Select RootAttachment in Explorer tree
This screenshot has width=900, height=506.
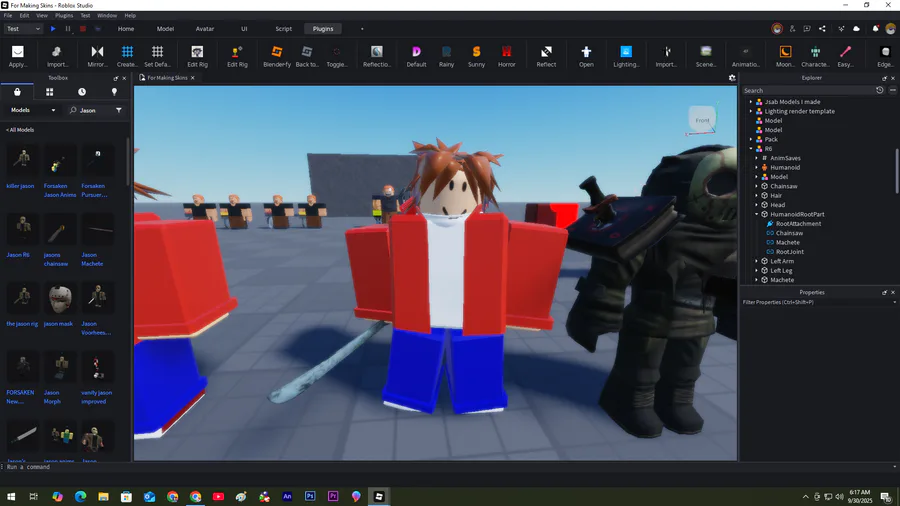click(798, 224)
